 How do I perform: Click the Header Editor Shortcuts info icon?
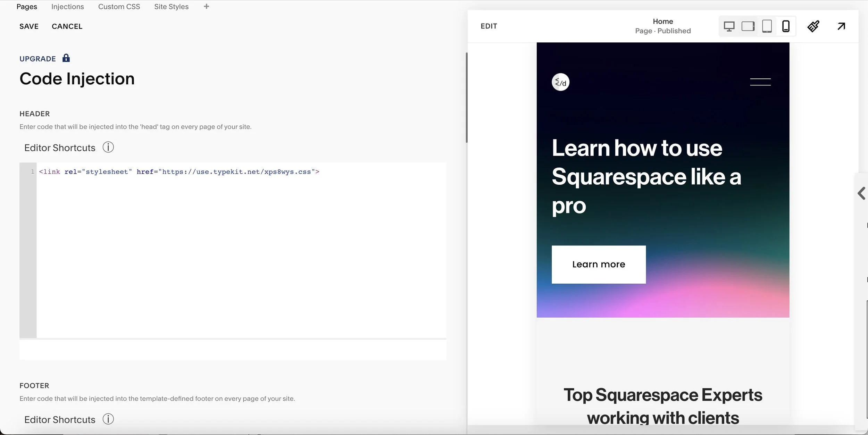(x=108, y=147)
